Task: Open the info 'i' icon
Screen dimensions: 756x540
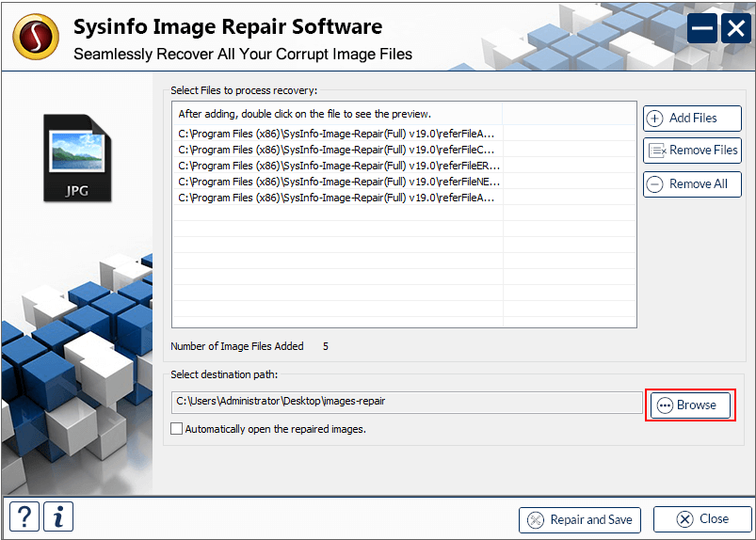Action: click(58, 516)
